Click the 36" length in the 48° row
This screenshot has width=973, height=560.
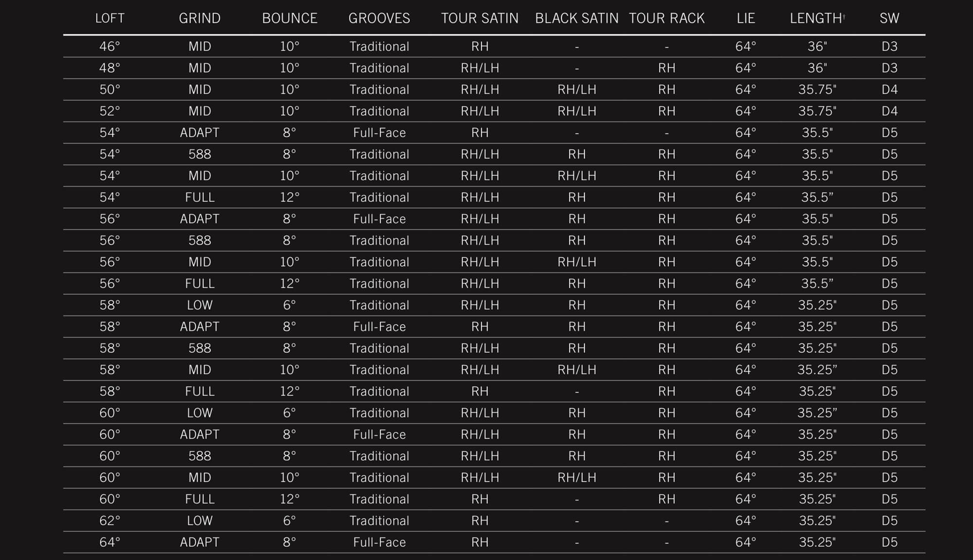(817, 68)
